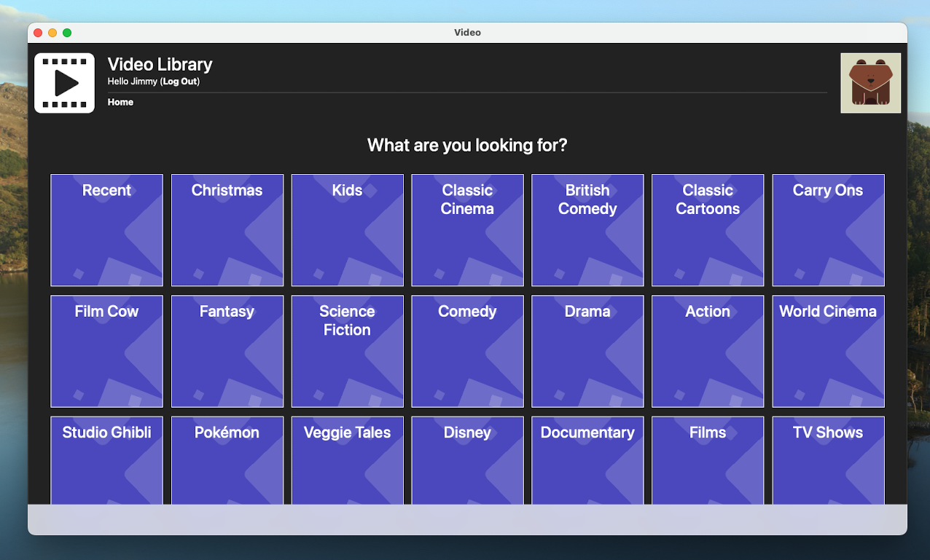Open the Documentary category
Viewport: 930px width, 560px height.
tap(587, 460)
